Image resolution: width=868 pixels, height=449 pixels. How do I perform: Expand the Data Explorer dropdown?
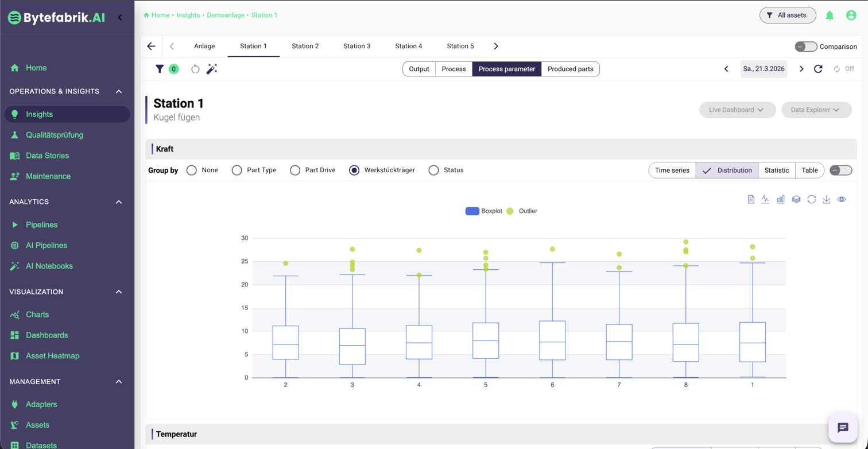pyautogui.click(x=816, y=110)
